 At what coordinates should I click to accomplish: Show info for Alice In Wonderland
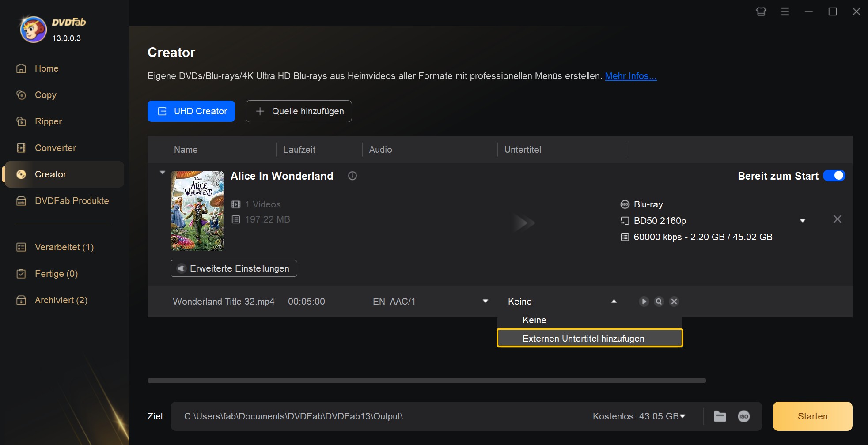pyautogui.click(x=353, y=176)
